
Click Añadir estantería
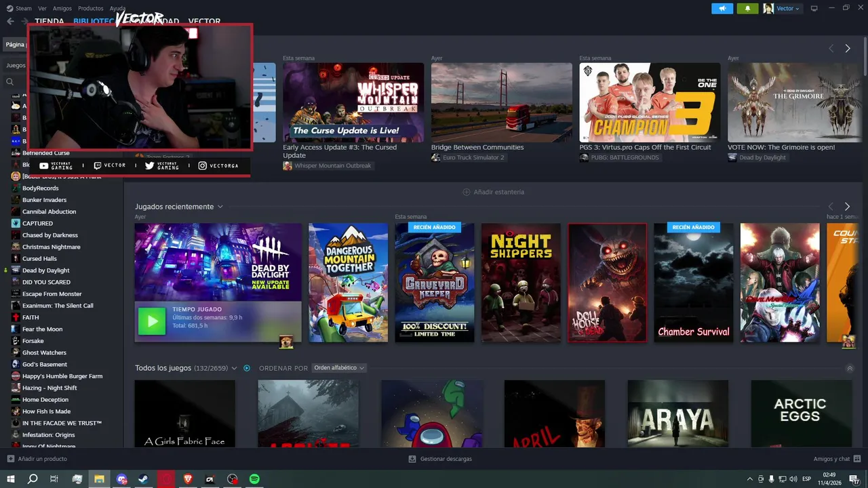point(493,192)
